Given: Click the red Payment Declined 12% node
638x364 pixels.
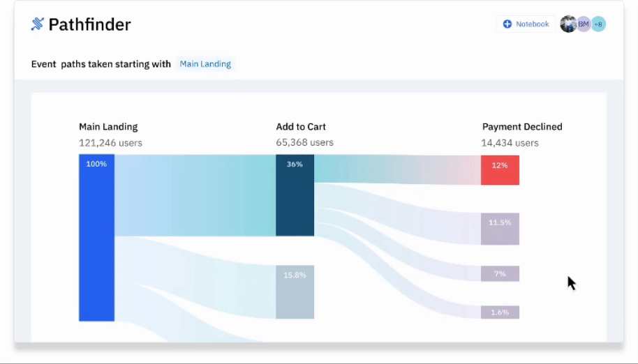Looking at the screenshot, I should (500, 169).
